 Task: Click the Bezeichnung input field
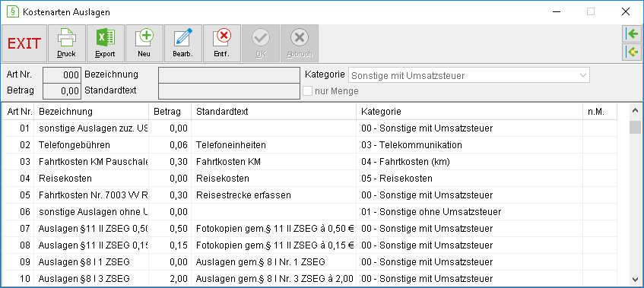(229, 75)
